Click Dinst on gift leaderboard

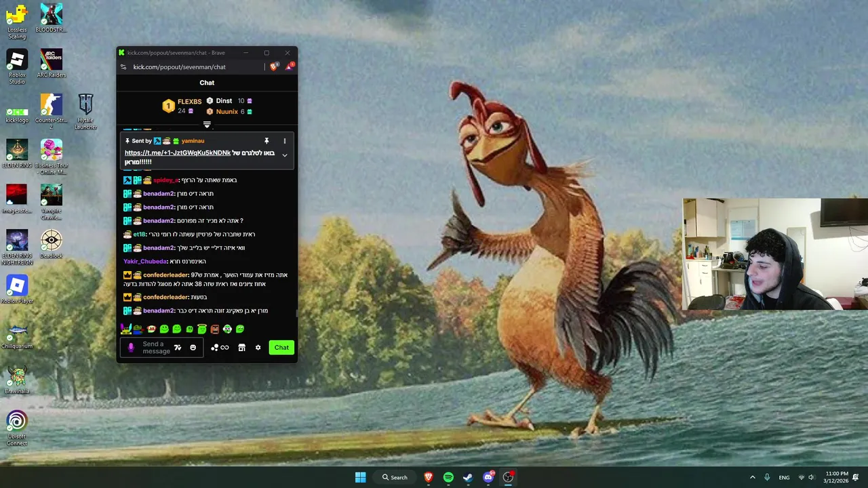pyautogui.click(x=224, y=101)
